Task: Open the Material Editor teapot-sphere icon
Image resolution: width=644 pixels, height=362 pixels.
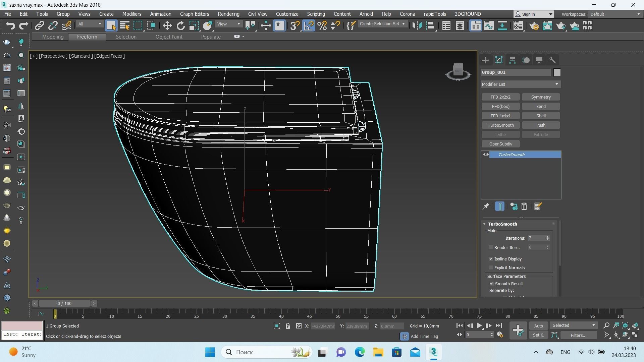Action: [x=518, y=26]
